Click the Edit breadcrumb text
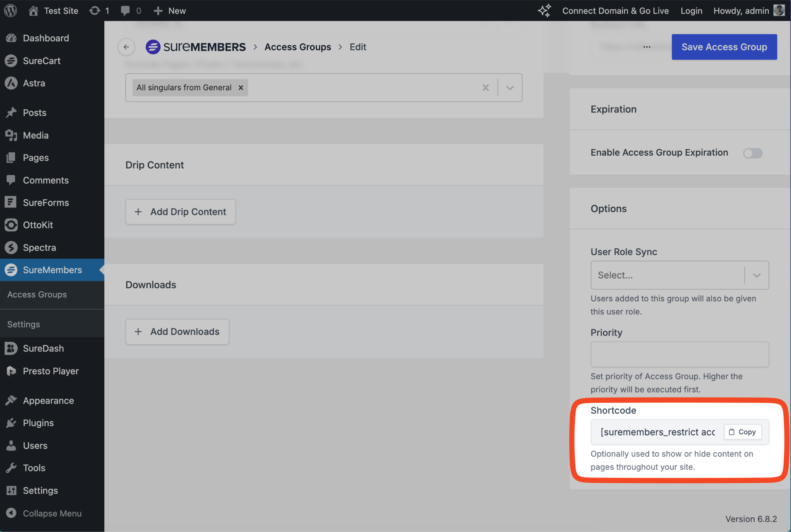Screen dimensions: 791x532 [x=358, y=47]
